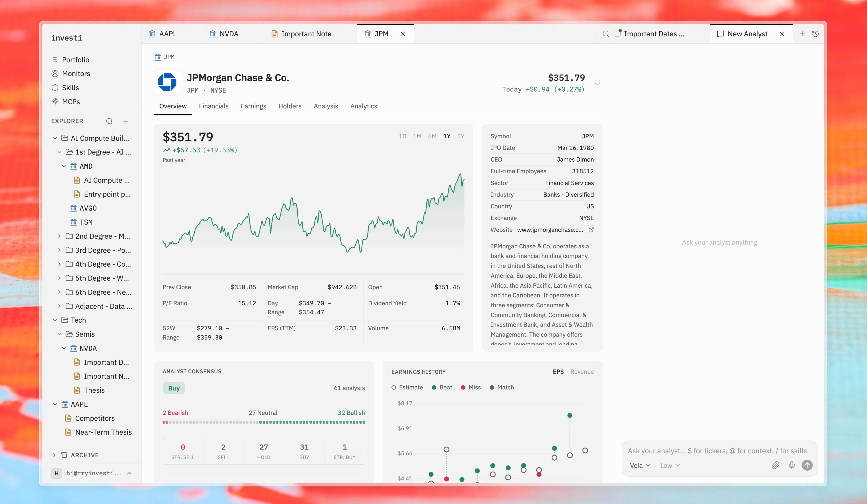Viewport: 867px width, 504px height.
Task: Set chart range to 1M
Action: (417, 136)
